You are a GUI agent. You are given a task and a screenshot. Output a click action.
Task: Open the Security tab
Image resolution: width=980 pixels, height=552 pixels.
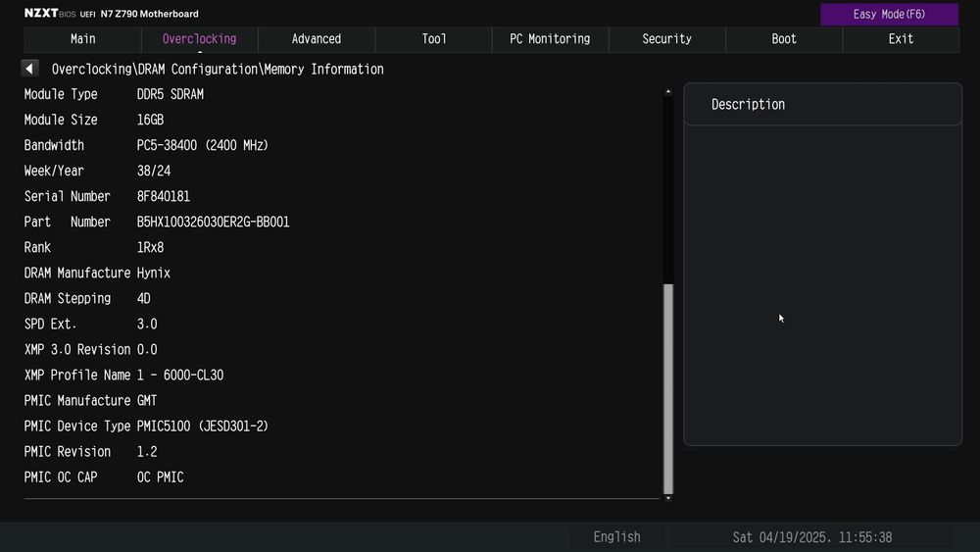click(x=666, y=39)
